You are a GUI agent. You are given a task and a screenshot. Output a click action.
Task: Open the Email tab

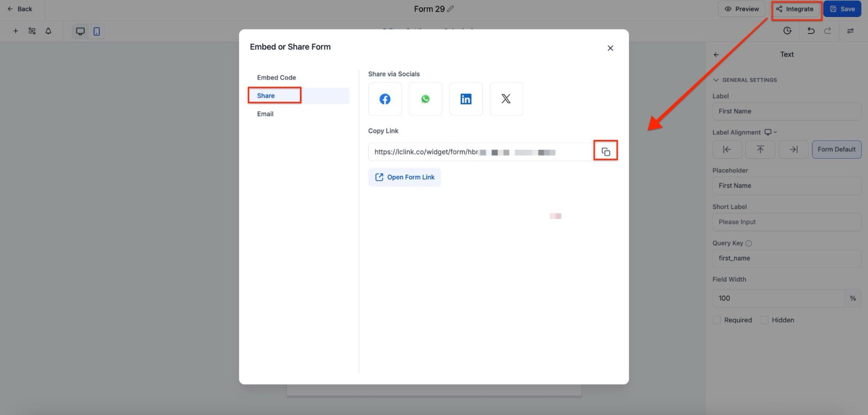point(265,114)
